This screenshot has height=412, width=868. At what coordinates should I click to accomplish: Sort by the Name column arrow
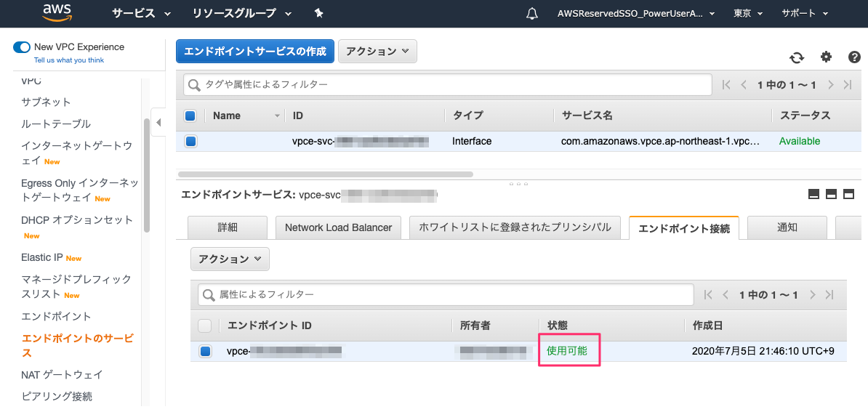click(x=278, y=116)
